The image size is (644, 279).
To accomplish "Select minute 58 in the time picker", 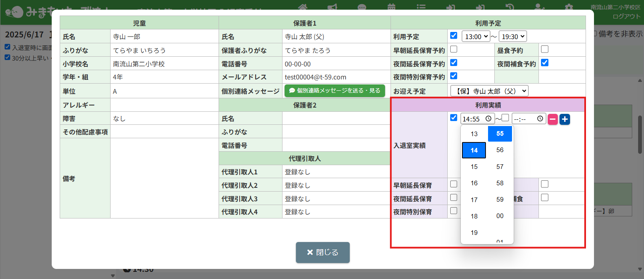I will point(500,183).
